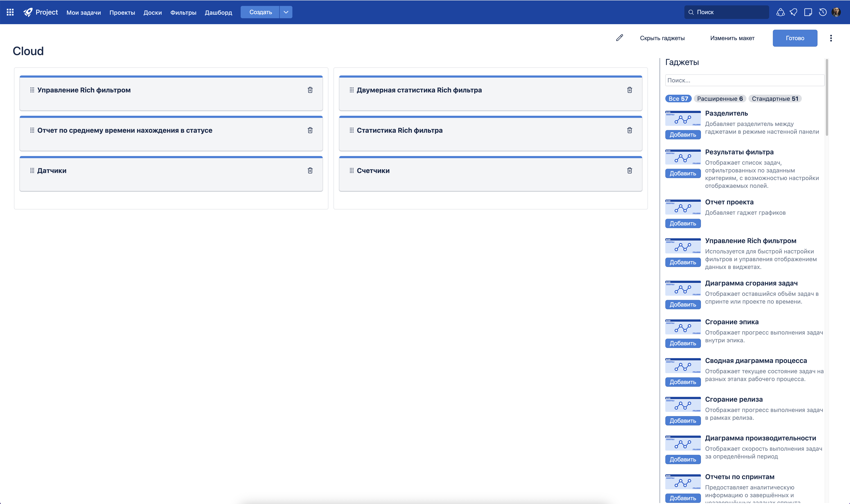Click drag handle of Двумерная статистика gadget
Screen dimensions: 850x504
(x=352, y=90)
